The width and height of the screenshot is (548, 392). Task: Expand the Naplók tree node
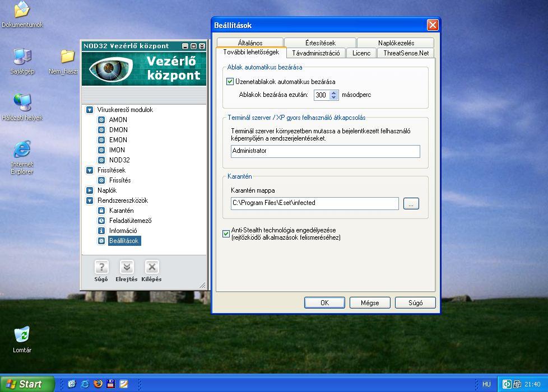pyautogui.click(x=90, y=190)
